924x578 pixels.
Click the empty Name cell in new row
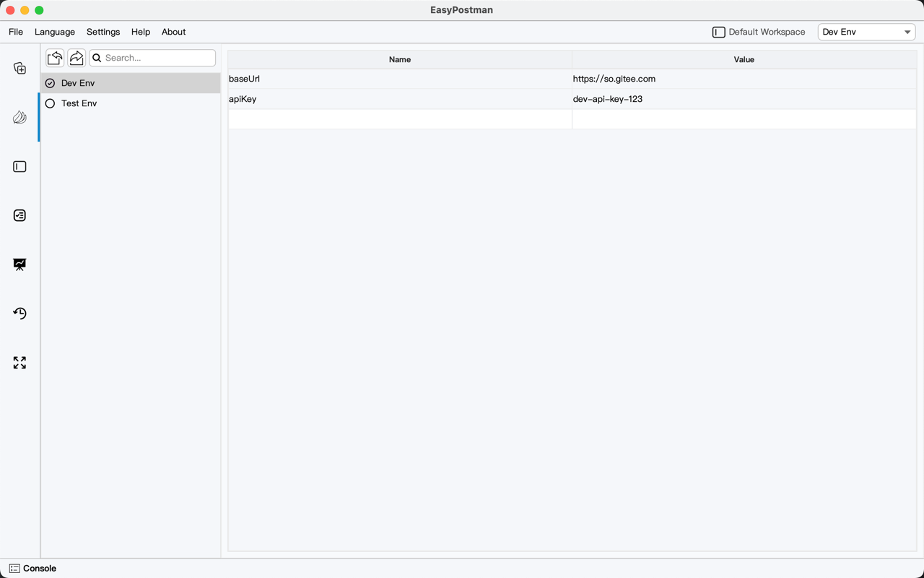pyautogui.click(x=400, y=119)
